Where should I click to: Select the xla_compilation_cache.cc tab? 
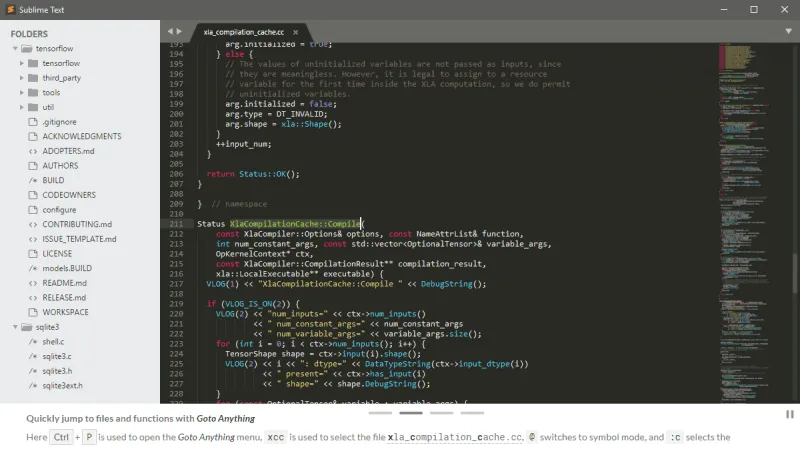[x=244, y=32]
